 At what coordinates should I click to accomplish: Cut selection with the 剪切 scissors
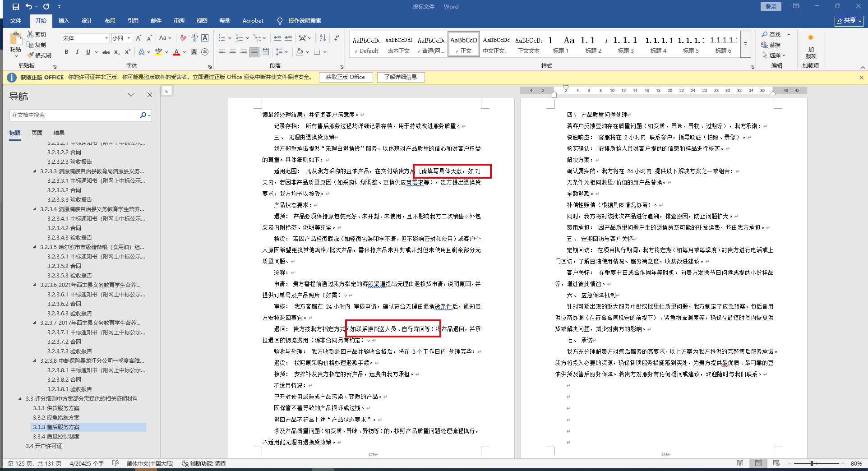click(37, 34)
